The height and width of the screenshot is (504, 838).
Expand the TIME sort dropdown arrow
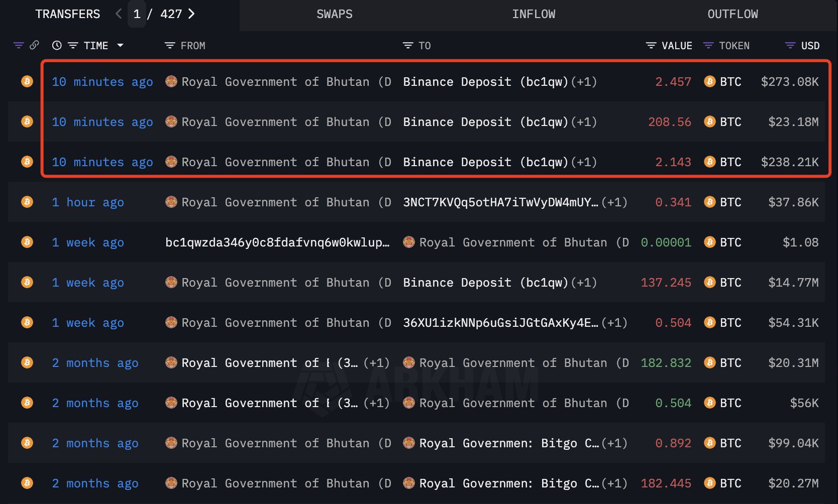pos(120,46)
